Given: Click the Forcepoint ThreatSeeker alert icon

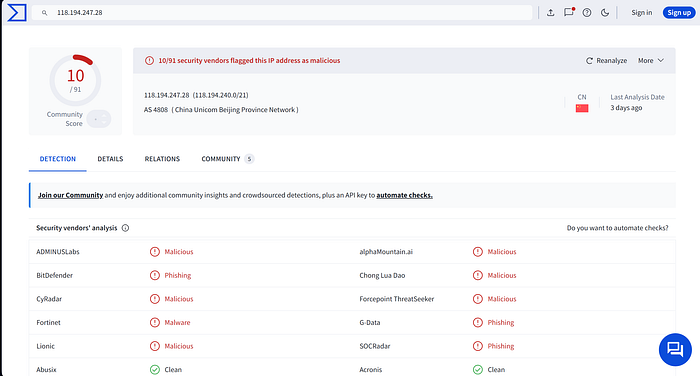Looking at the screenshot, I should [x=478, y=299].
